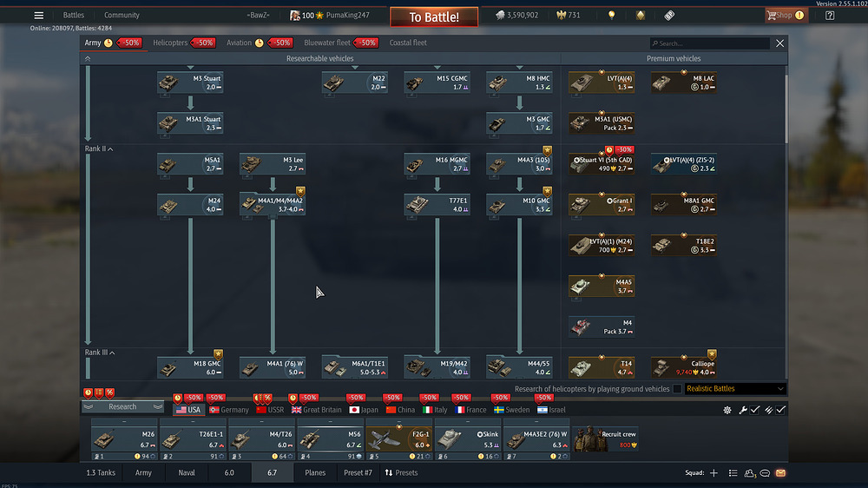Open the Shop button
The image size is (868, 488).
(x=785, y=16)
